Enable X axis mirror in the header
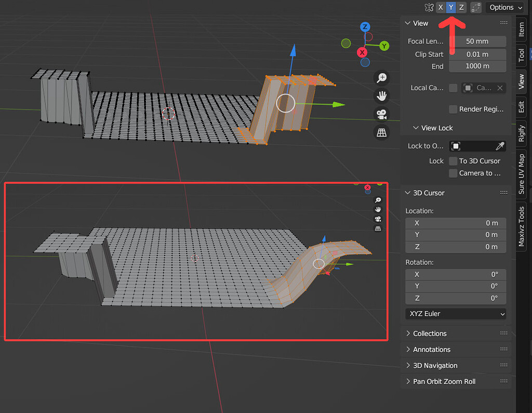Viewport: 532px width, 413px height. [440, 7]
